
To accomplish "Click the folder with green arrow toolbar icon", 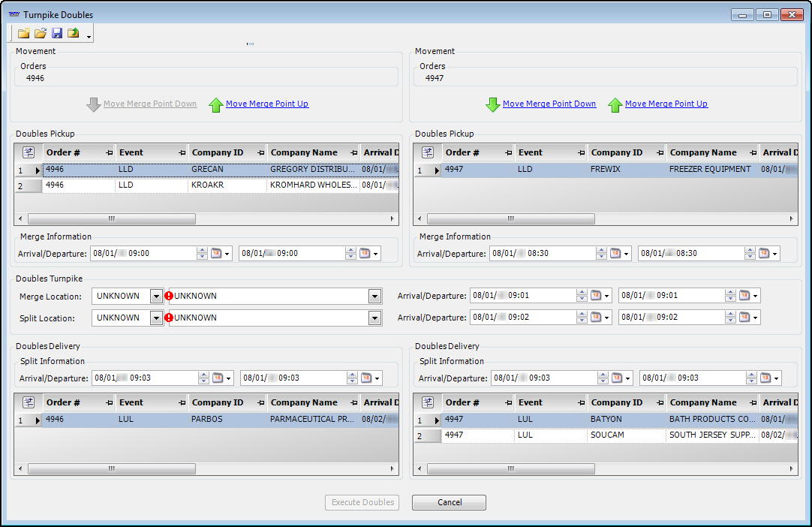I will click(x=74, y=34).
